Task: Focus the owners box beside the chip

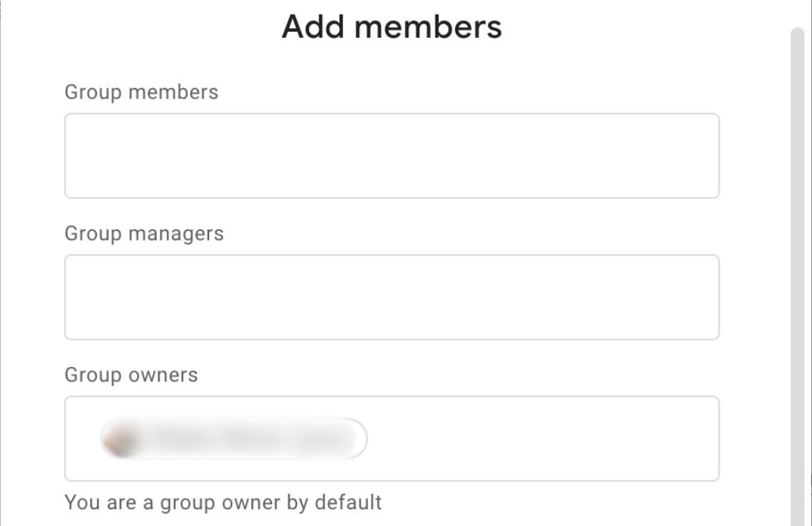Action: pyautogui.click(x=530, y=438)
